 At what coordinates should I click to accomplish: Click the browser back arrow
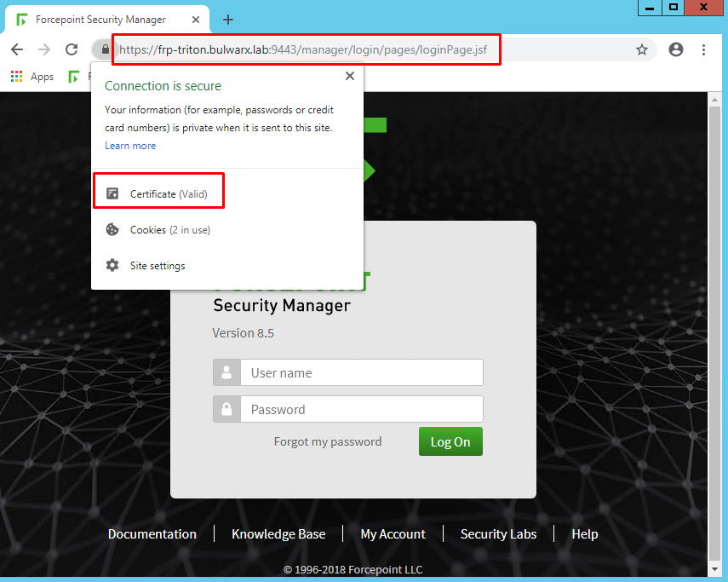tap(17, 49)
